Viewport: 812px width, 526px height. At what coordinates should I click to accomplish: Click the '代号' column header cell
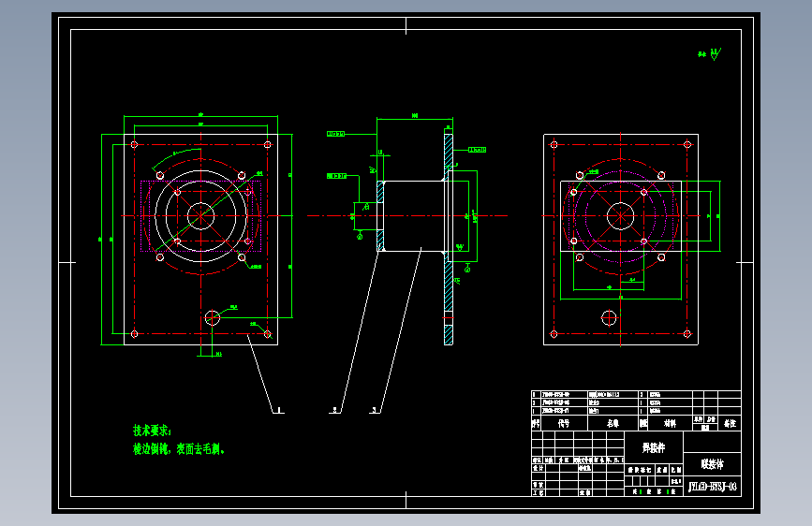tap(564, 423)
